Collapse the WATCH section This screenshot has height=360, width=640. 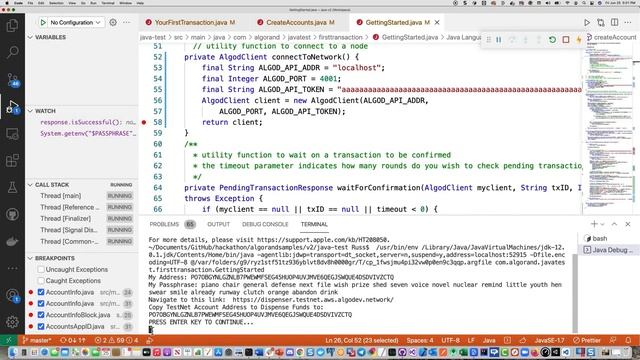point(82,111)
